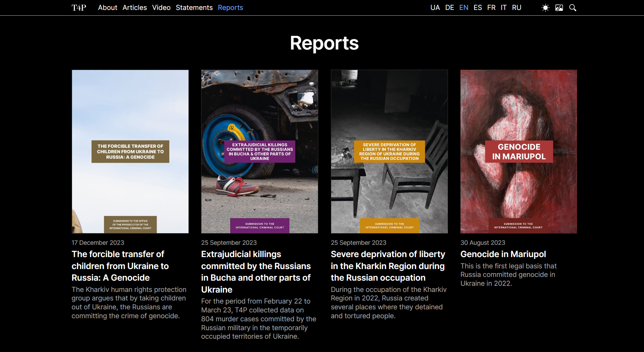The width and height of the screenshot is (644, 352).
Task: Open 'Genocide in Mariupol' title link
Action: coord(503,254)
